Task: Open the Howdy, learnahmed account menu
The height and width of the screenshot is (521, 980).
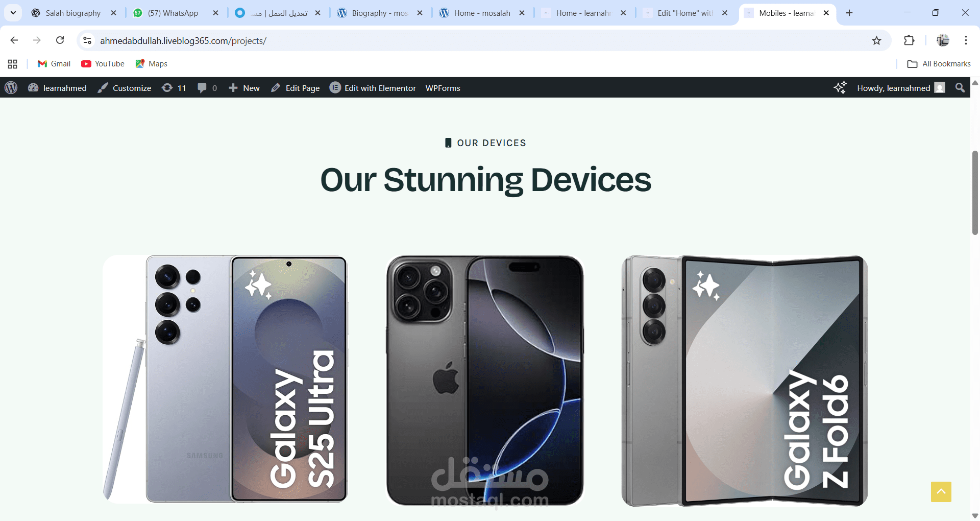Action: pyautogui.click(x=901, y=88)
